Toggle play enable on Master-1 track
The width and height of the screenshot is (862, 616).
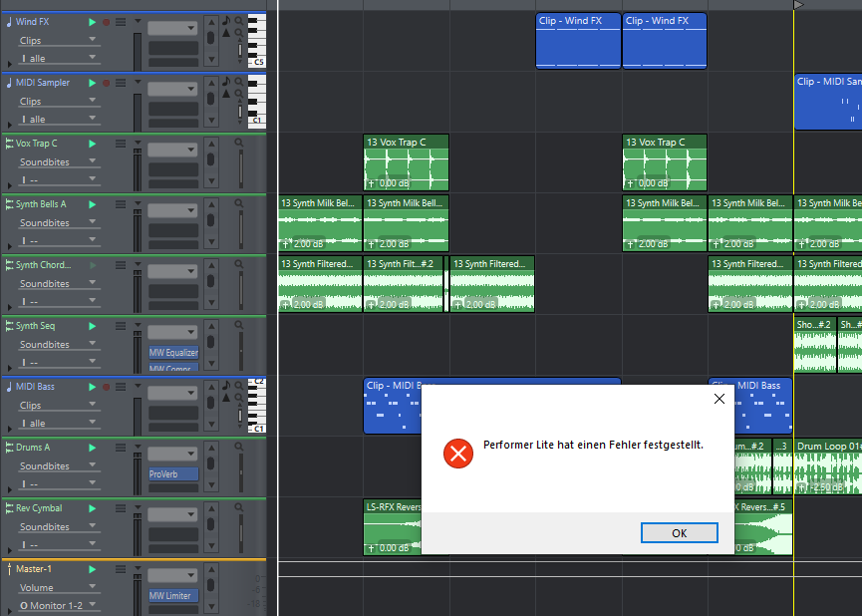click(x=93, y=569)
